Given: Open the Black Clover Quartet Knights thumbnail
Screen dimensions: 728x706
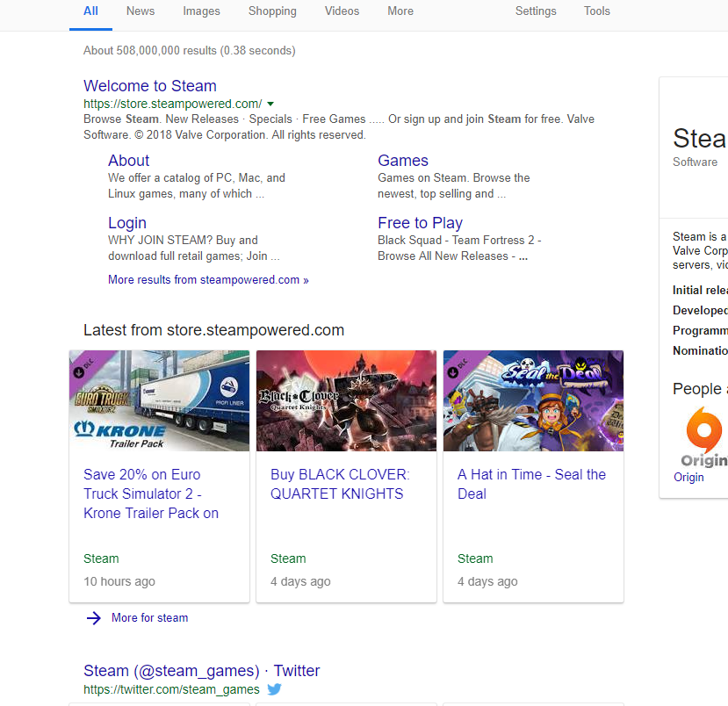Looking at the screenshot, I should click(346, 401).
